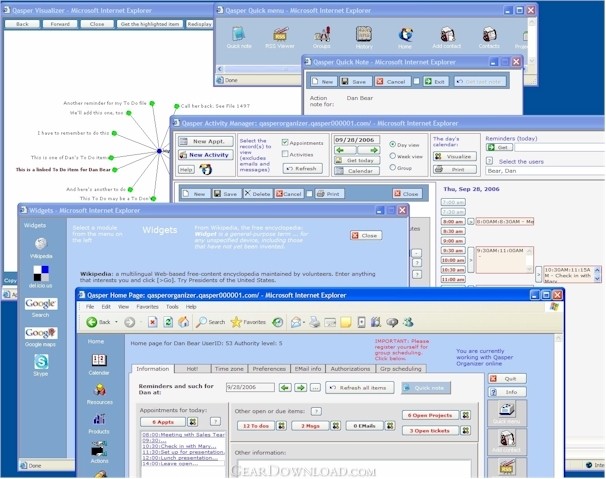Switch to EMail info tab
Image resolution: width=606 pixels, height=479 pixels.
[308, 369]
